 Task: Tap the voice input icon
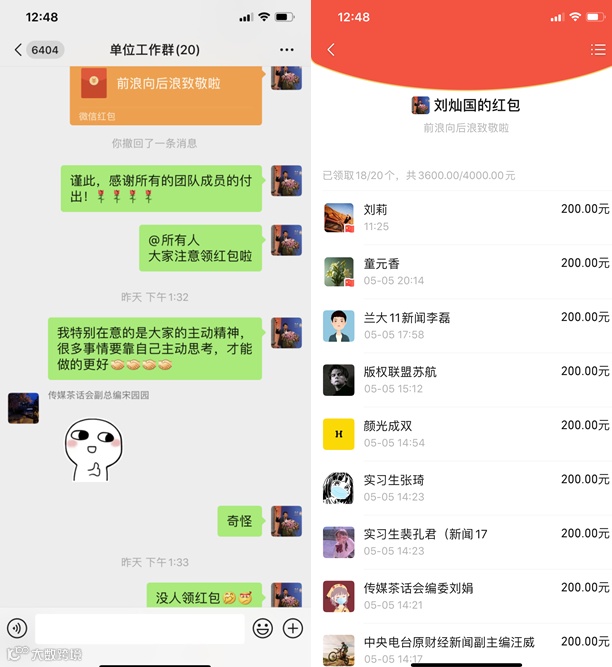tap(17, 628)
